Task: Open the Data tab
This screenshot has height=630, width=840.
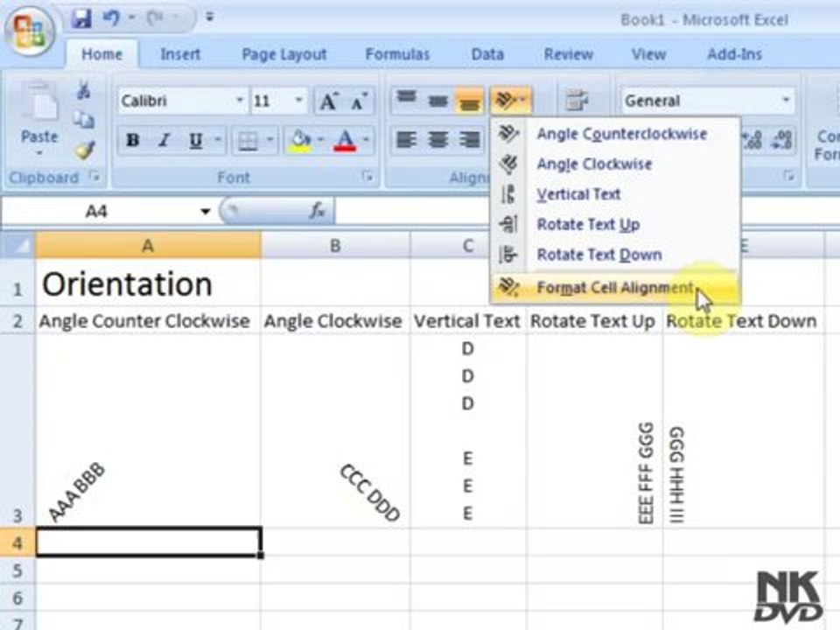Action: [487, 54]
